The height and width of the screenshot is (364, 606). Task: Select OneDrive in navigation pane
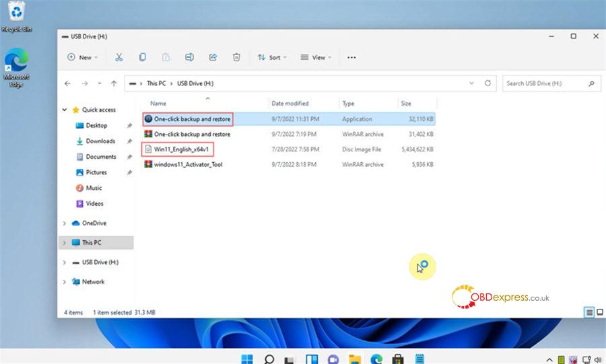pos(94,223)
